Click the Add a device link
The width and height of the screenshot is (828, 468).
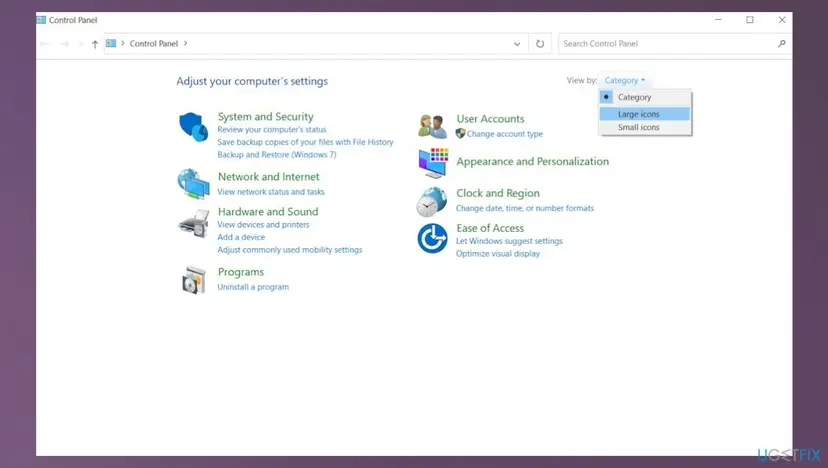coord(241,237)
